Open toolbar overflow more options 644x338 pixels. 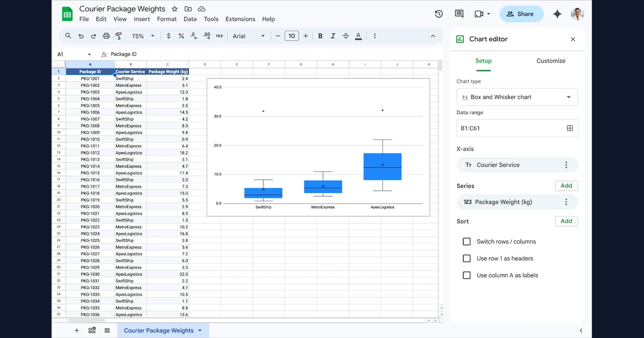tap(375, 36)
